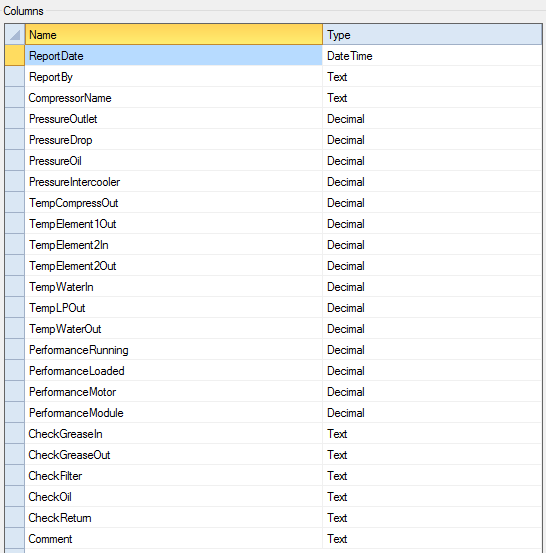Select the CheckOil name cell

pos(174,496)
